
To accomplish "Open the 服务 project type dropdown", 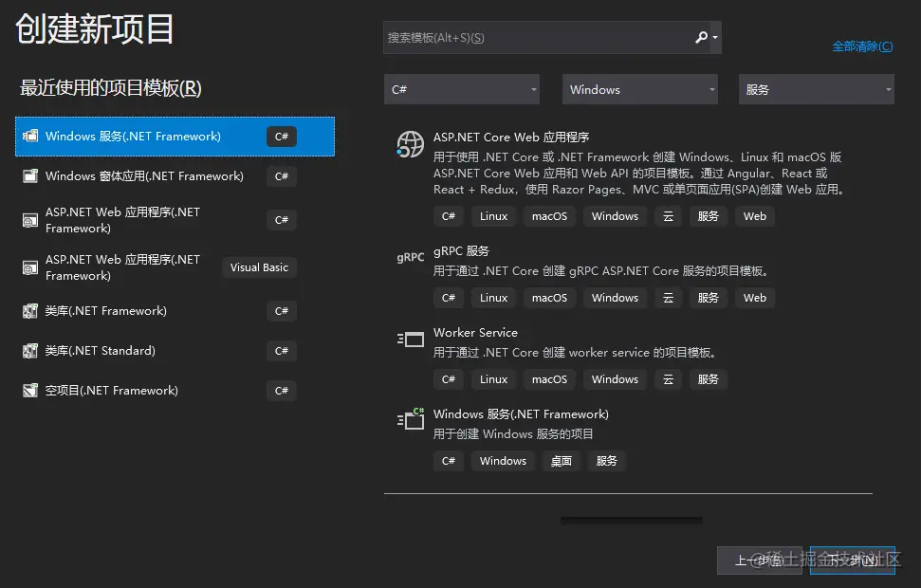I will [816, 89].
